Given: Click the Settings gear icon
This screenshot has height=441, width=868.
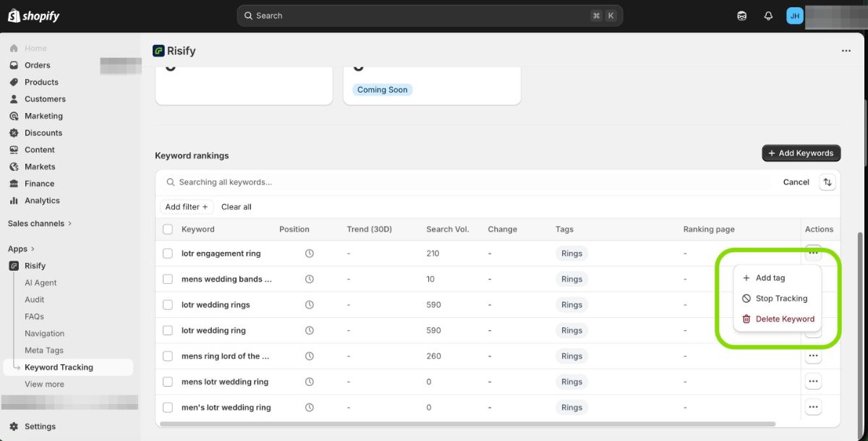Looking at the screenshot, I should pos(14,427).
